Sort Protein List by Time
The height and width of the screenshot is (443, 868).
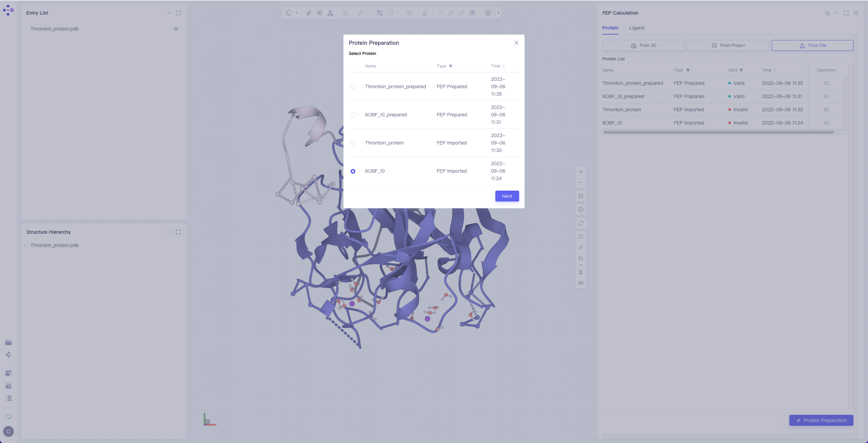coord(774,70)
